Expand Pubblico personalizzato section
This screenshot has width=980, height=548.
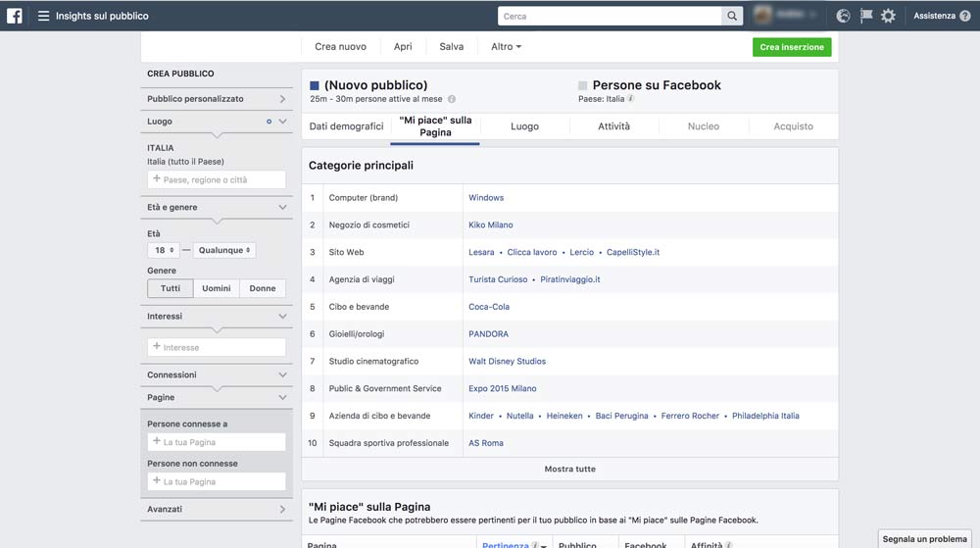(217, 99)
